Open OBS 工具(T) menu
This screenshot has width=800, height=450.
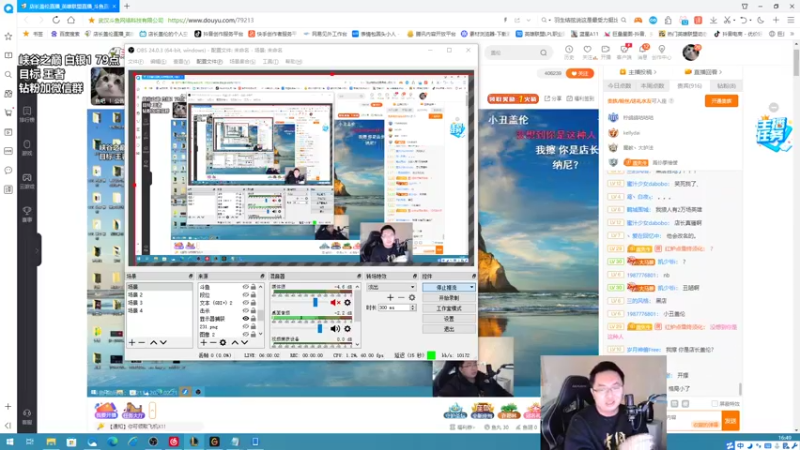(270, 62)
